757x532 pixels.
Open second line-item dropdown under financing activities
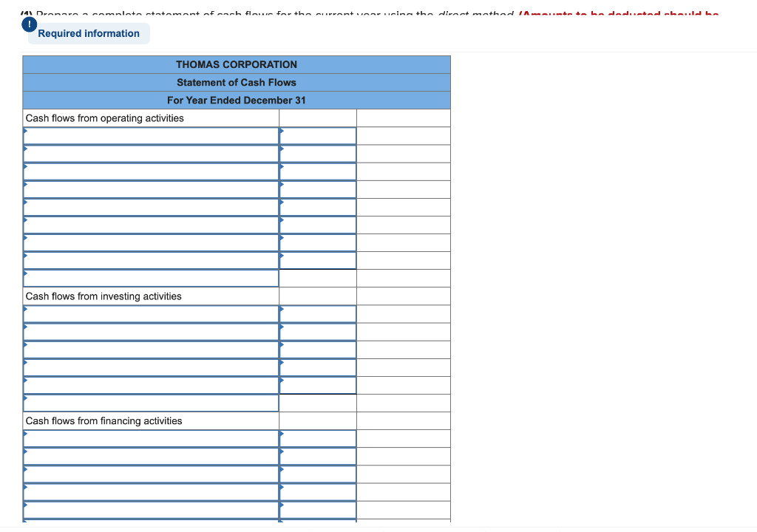[151, 457]
